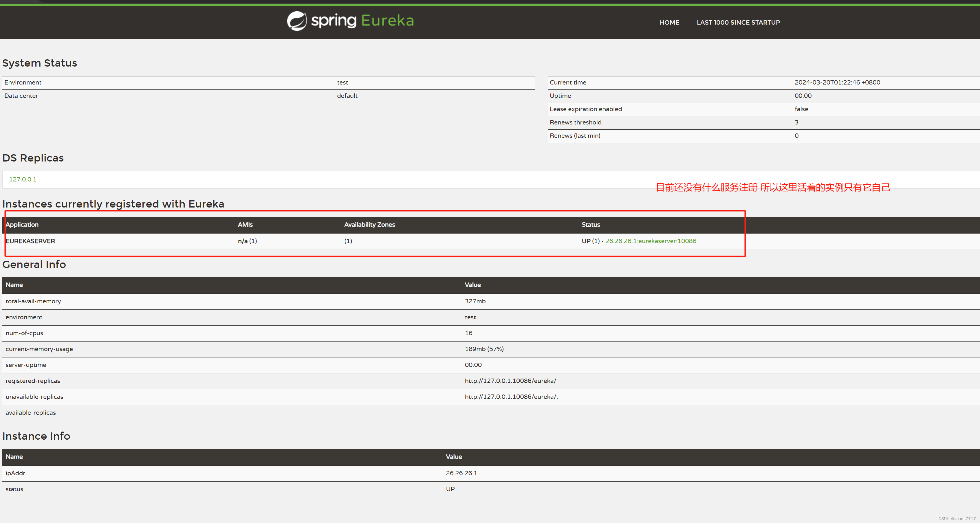
Task: Select the registered-replicas URL value
Action: pos(510,381)
